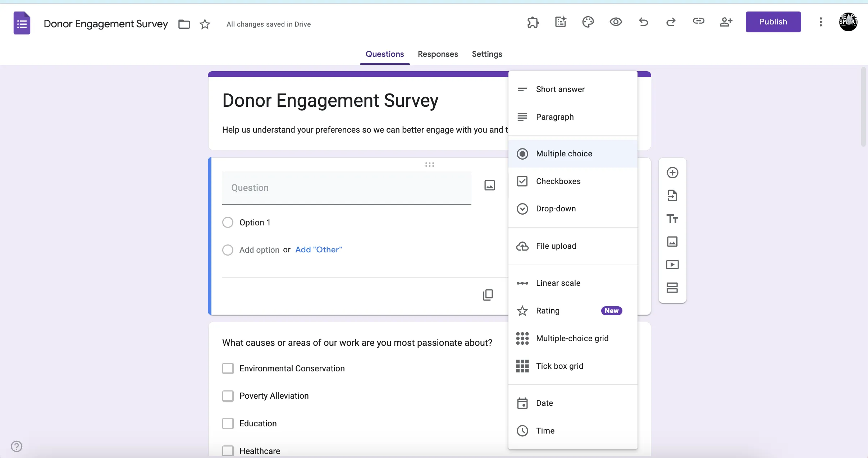Choose Drop-down question type
The image size is (868, 458).
tap(573, 209)
